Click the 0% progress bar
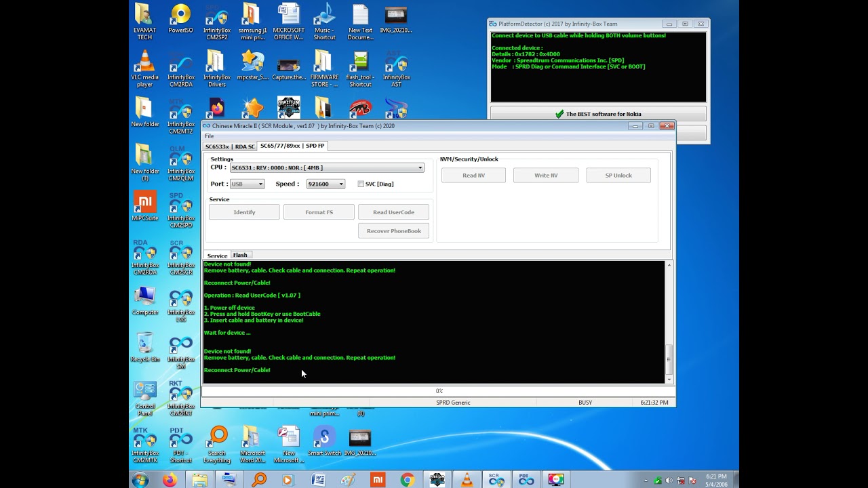 click(438, 391)
